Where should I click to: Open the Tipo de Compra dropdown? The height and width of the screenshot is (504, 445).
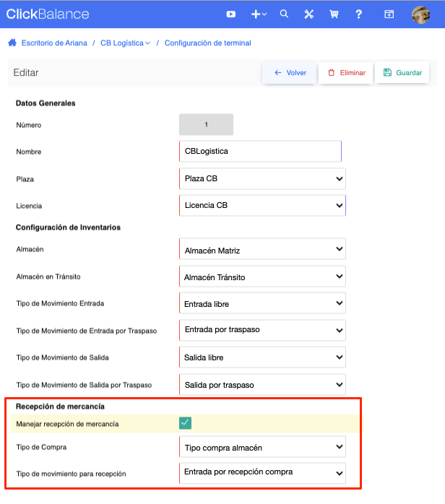(x=262, y=447)
